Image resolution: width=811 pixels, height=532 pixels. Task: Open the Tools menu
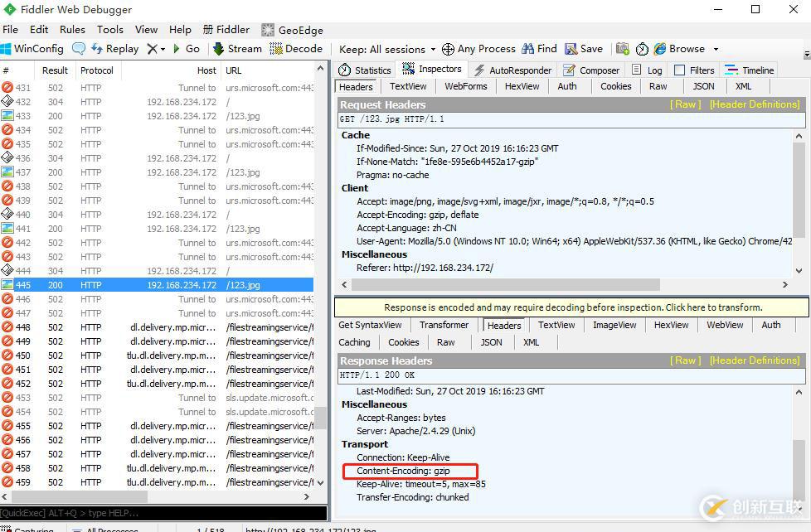(x=110, y=30)
